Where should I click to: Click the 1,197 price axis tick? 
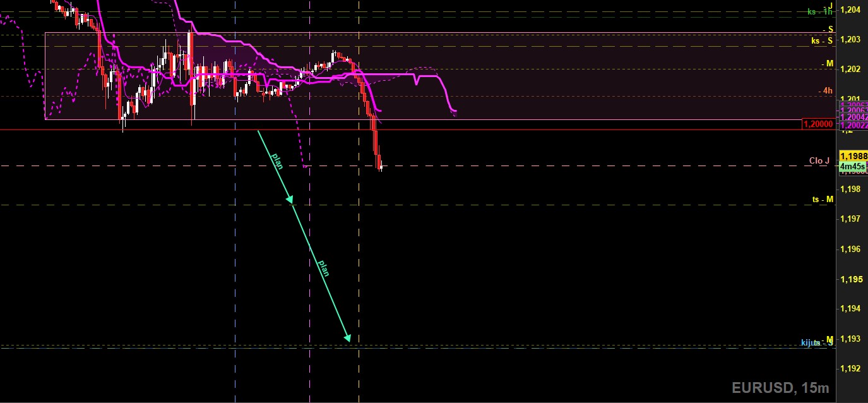[x=852, y=219]
